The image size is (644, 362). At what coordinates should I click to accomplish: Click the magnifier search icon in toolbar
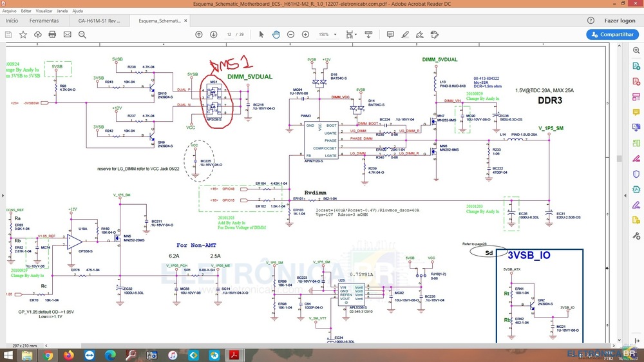pos(81,34)
